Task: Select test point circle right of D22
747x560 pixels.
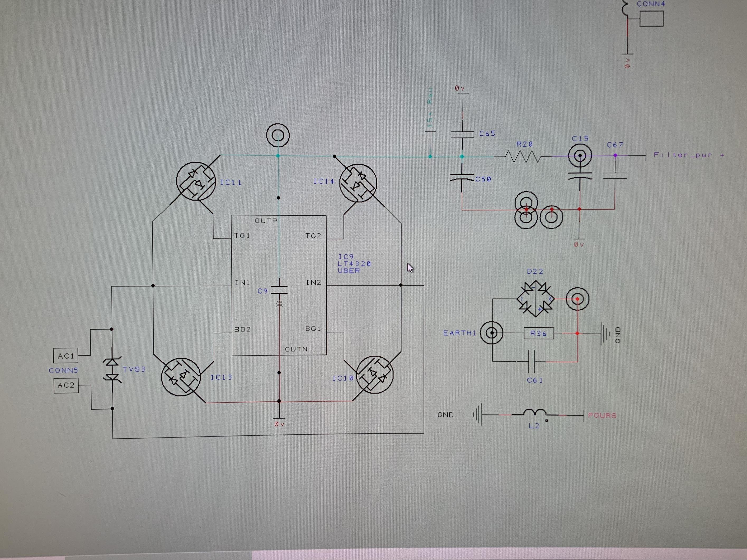Action: tap(577, 299)
